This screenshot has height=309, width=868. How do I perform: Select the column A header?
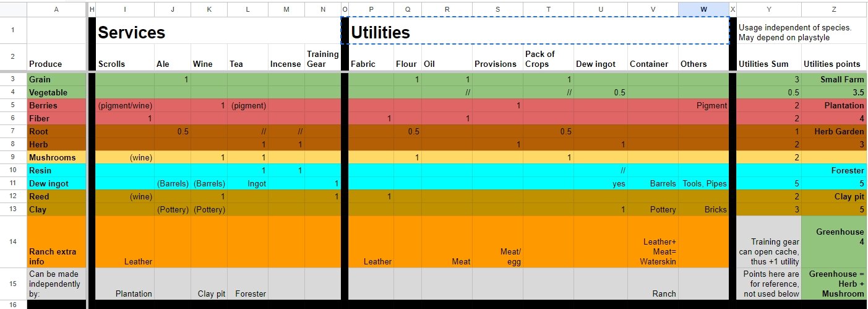[57, 9]
